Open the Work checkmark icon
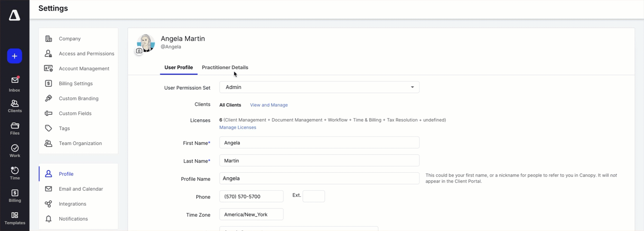Image resolution: width=644 pixels, height=231 pixels. (15, 151)
